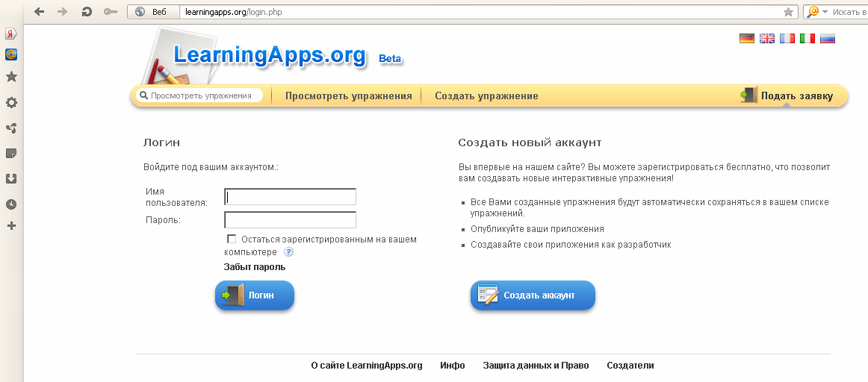Click the Создать новый аккаунт heading
Viewport: 868px width, 382px height.
(x=530, y=143)
